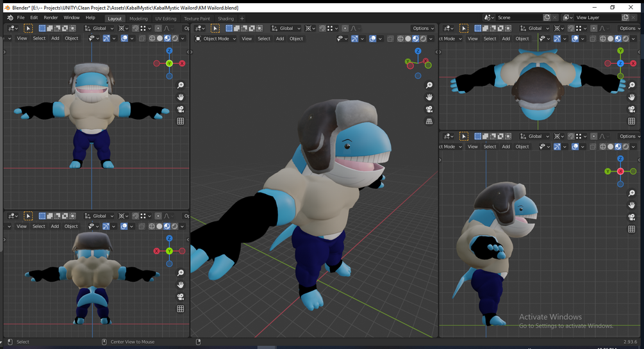Open the File menu
This screenshot has width=644, height=349.
(x=21, y=18)
